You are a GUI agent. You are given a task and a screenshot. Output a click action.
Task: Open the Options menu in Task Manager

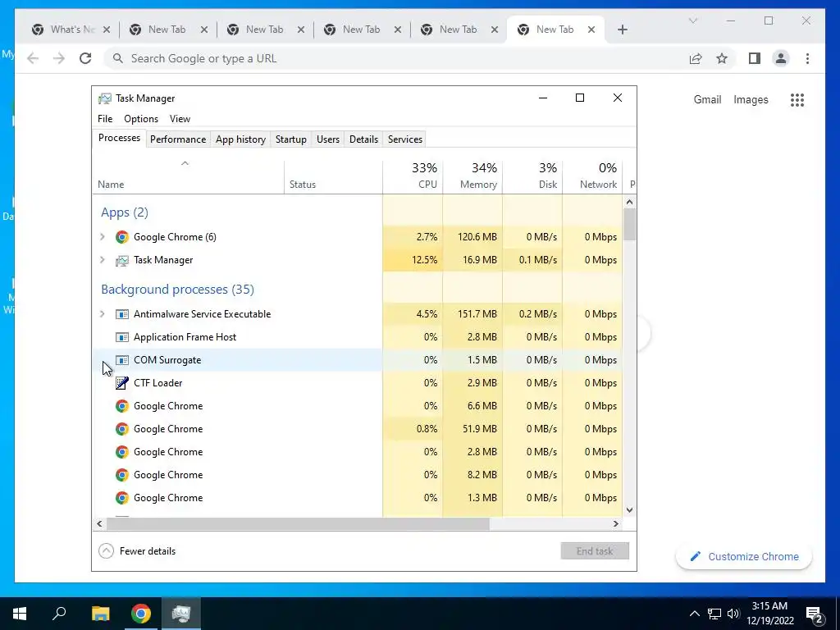[141, 119]
